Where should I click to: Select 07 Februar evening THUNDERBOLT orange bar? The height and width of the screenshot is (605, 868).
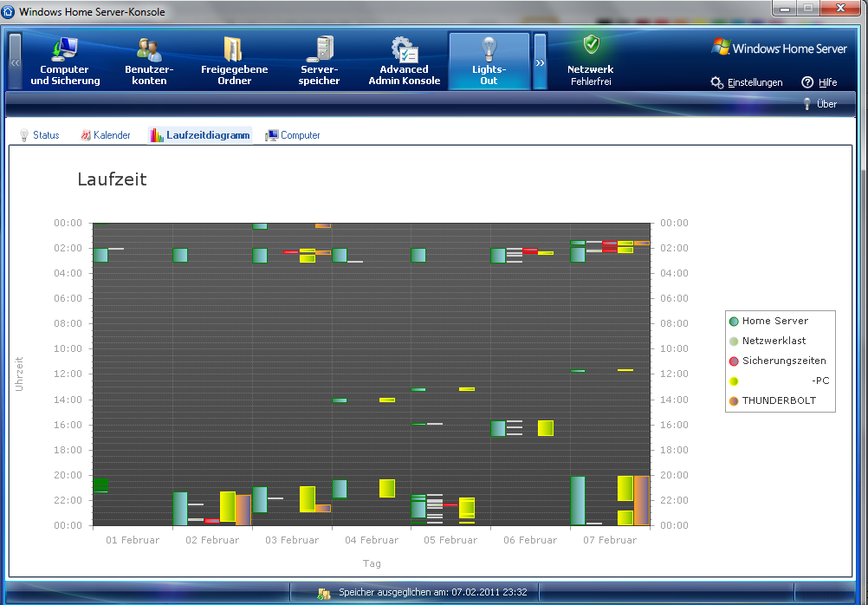642,500
